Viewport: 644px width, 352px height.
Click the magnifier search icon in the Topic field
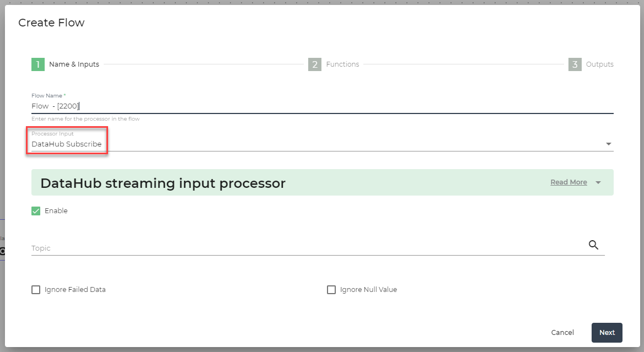coord(594,245)
